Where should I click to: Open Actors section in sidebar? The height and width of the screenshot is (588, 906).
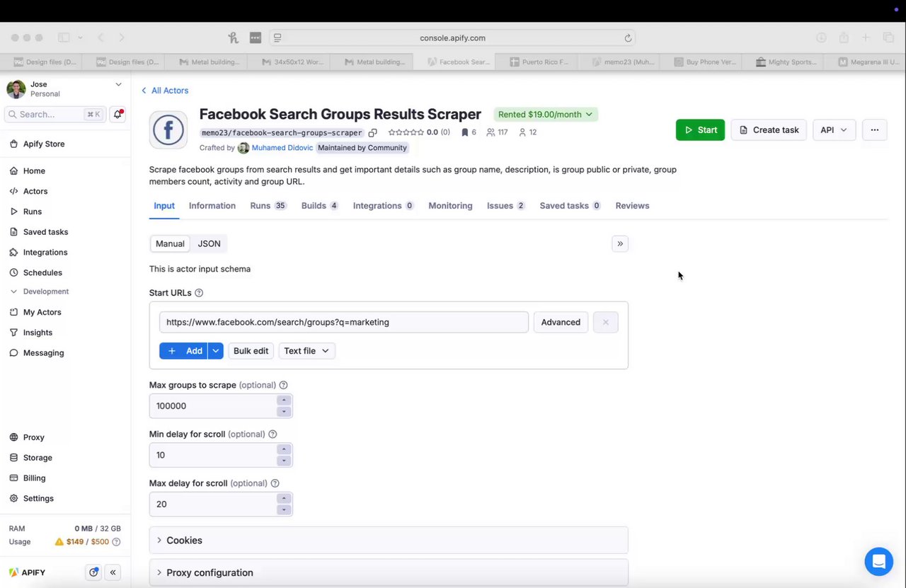[35, 191]
